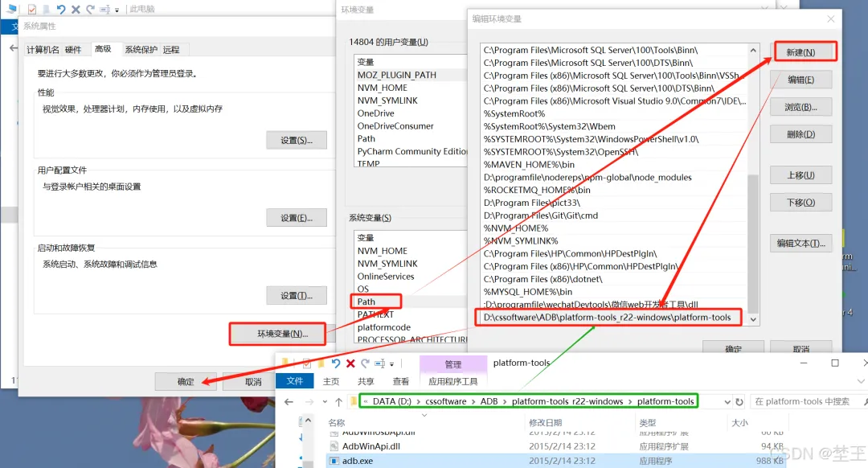Click the rename icon in 此电脑 toolbar
Image resolution: width=868 pixels, height=468 pixels.
(x=104, y=9)
